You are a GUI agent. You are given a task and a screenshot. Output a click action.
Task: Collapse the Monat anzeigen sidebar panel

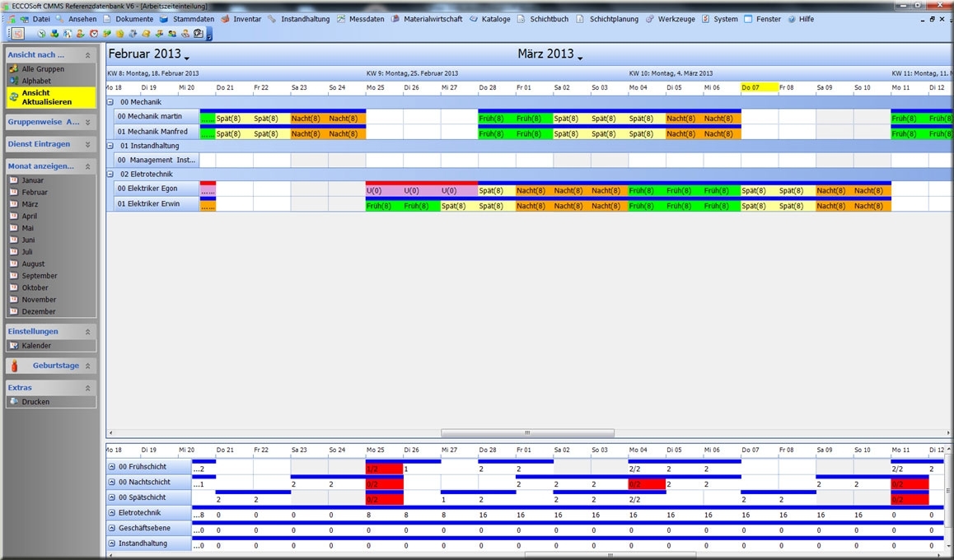87,166
